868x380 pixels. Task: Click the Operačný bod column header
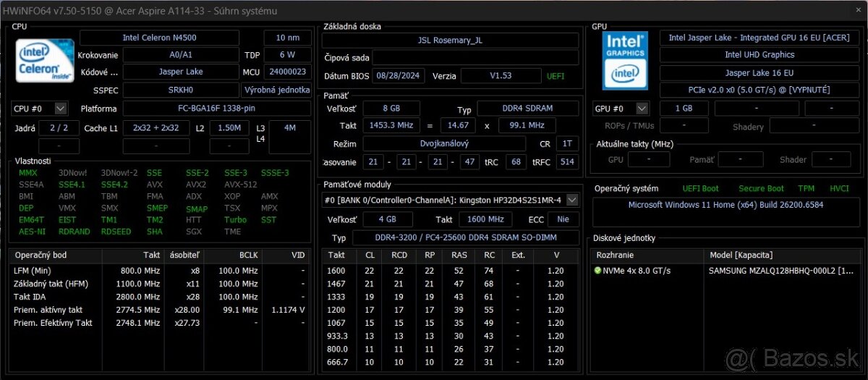pyautogui.click(x=56, y=256)
